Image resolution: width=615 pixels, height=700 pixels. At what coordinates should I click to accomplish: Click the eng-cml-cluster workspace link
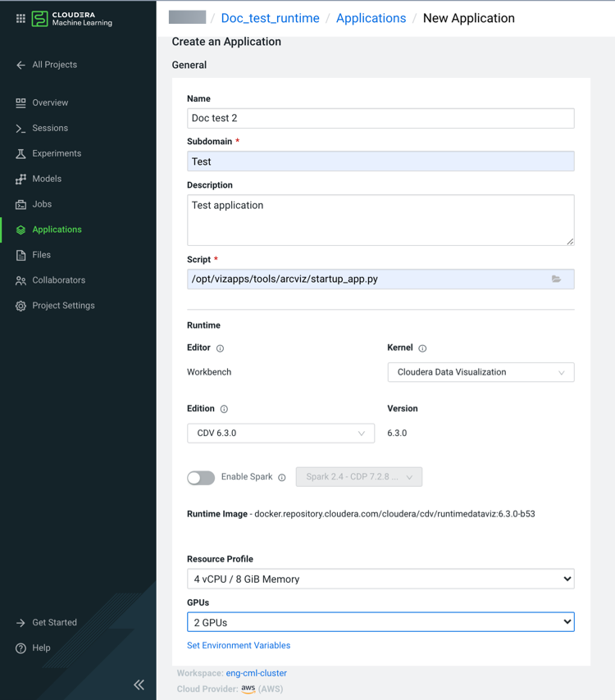(x=256, y=673)
